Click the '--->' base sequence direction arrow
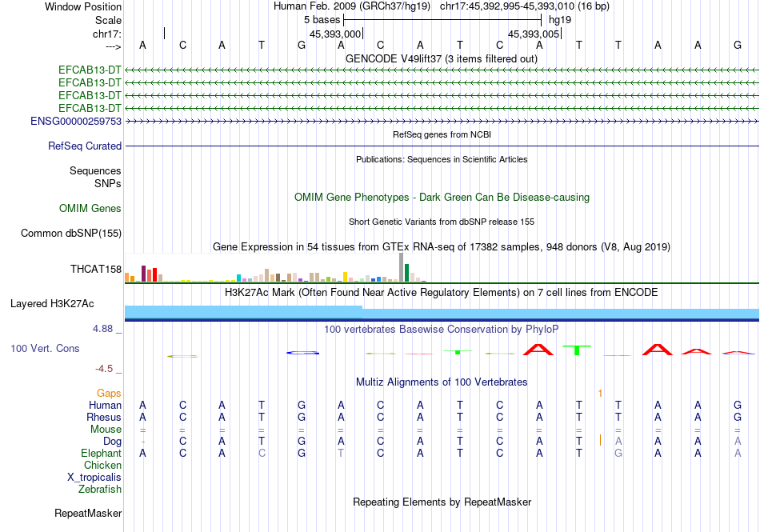 (114, 46)
